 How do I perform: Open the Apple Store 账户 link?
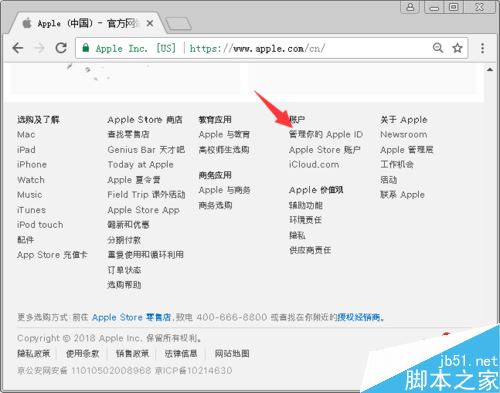tap(324, 150)
